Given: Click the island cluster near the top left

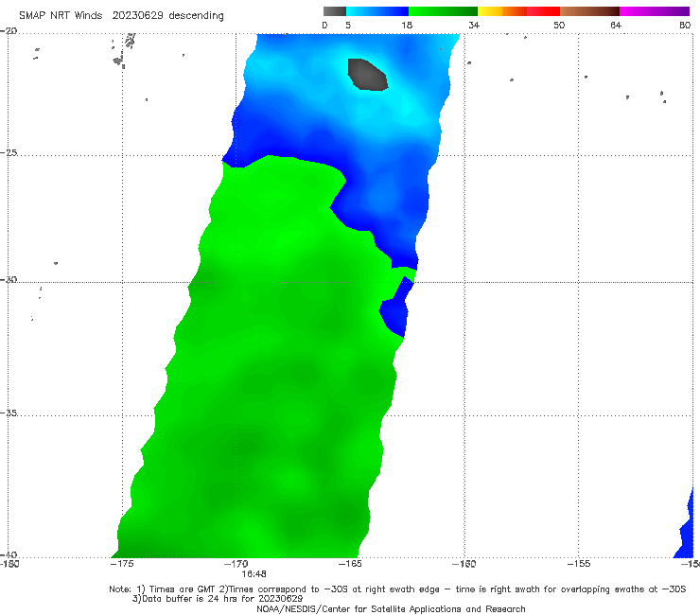Looking at the screenshot, I should click(x=124, y=50).
